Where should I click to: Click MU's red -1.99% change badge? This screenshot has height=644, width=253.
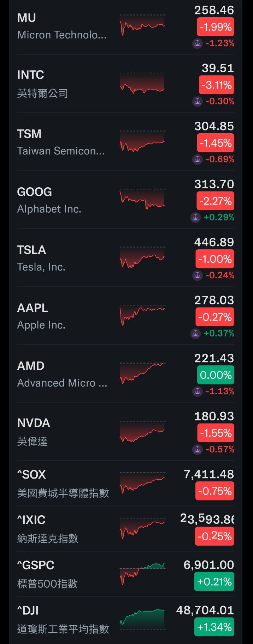[215, 27]
